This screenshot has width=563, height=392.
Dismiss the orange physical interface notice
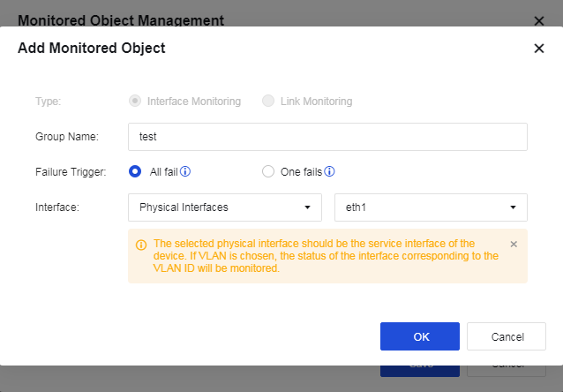click(x=514, y=244)
